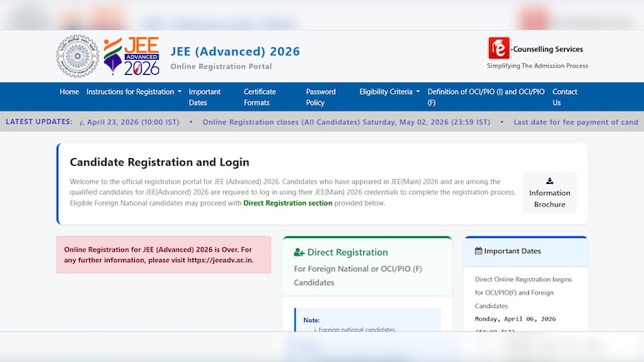Click 'For Foreign National or OCI/PIO (F) Candidates' text

coord(357,275)
